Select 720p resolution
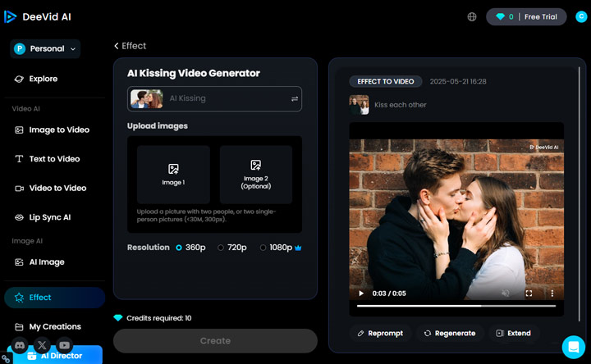 tap(232, 248)
